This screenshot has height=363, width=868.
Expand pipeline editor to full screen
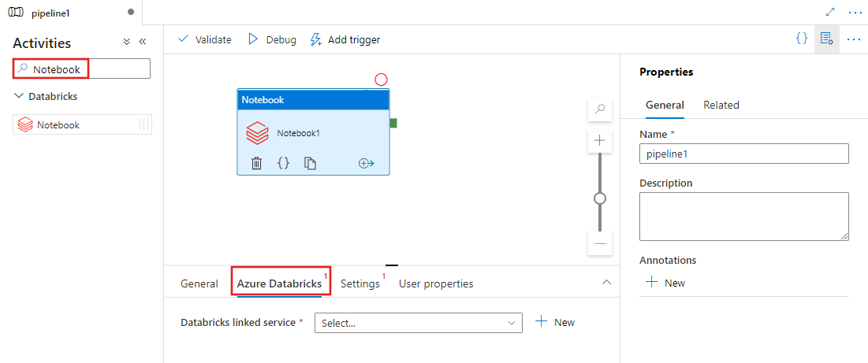point(830,13)
